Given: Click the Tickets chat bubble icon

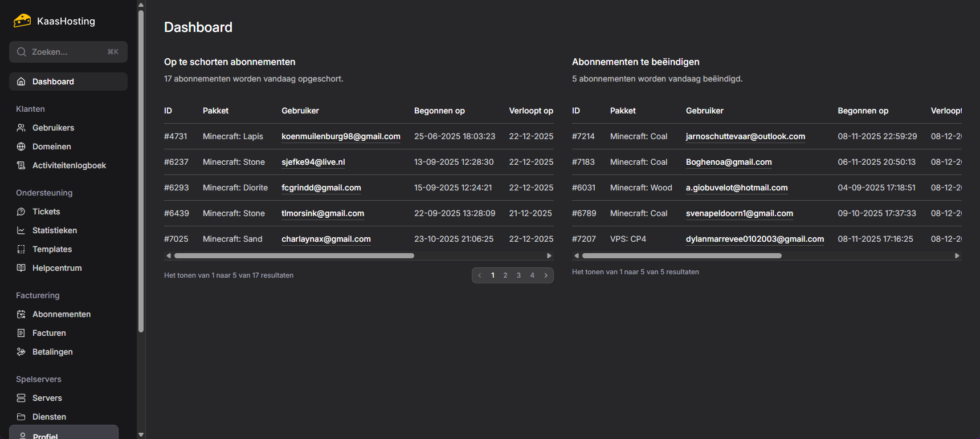Looking at the screenshot, I should (21, 212).
